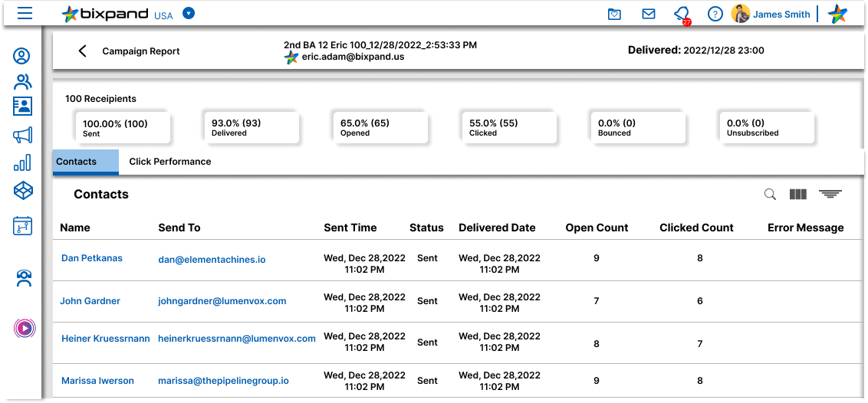Screen dimensions: 868x403
Task: Open the bar chart analytics sidebar icon
Action: point(23,162)
